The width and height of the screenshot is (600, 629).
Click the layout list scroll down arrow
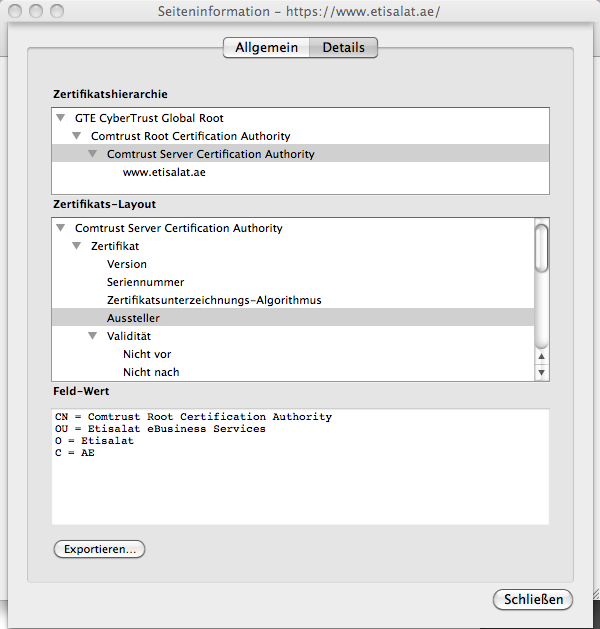point(542,373)
